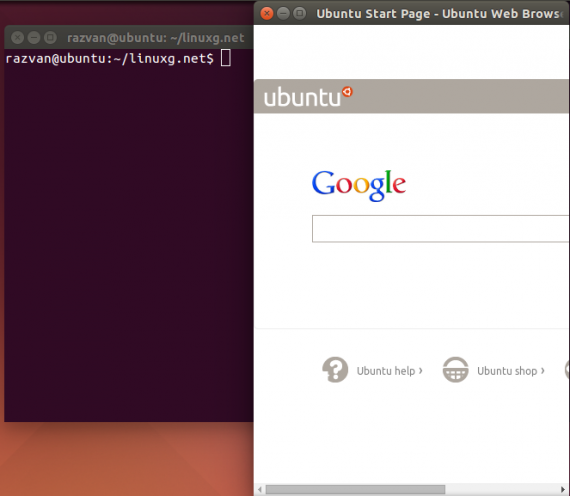
Task: Click the Ubuntu Start Page browser title
Action: [x=439, y=14]
